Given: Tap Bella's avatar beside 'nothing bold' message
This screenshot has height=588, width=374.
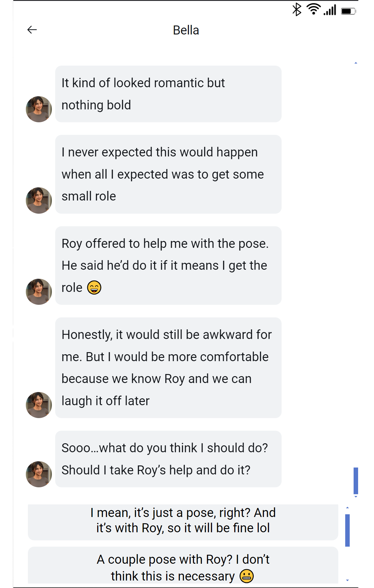Looking at the screenshot, I should click(x=39, y=109).
